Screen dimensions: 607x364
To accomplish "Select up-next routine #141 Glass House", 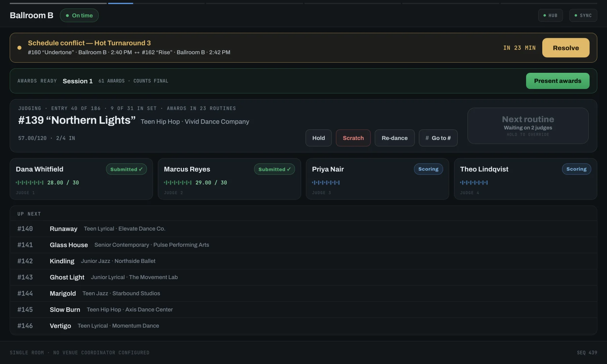I will (303, 245).
